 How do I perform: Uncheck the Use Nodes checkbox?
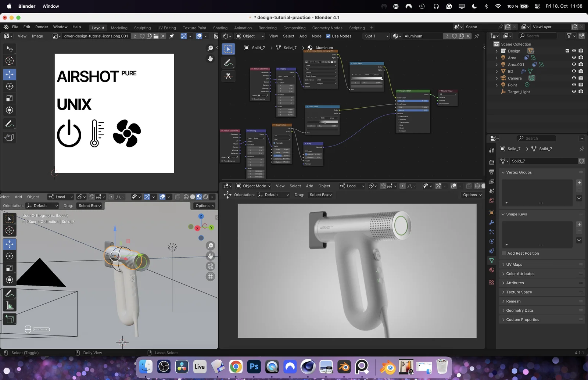[x=328, y=36]
